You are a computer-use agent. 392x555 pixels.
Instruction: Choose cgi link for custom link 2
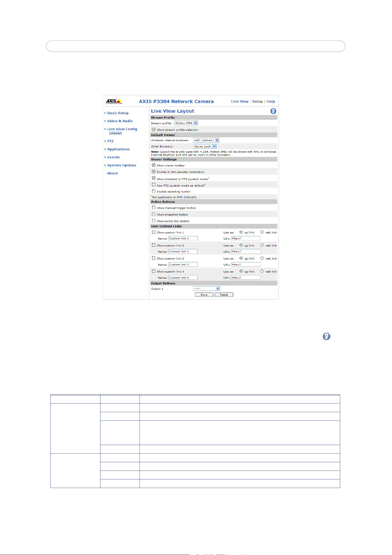[241, 245]
